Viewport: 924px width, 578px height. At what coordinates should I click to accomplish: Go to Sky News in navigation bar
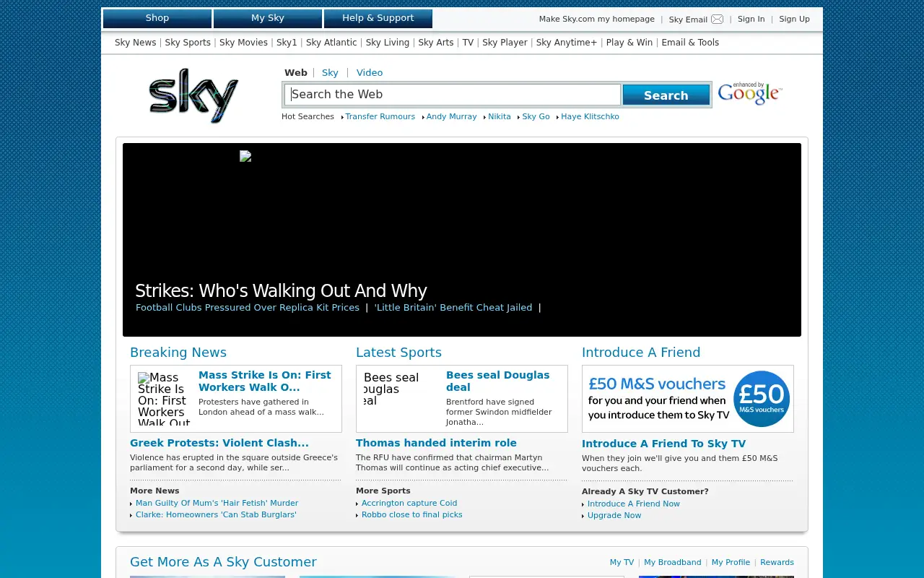(136, 43)
